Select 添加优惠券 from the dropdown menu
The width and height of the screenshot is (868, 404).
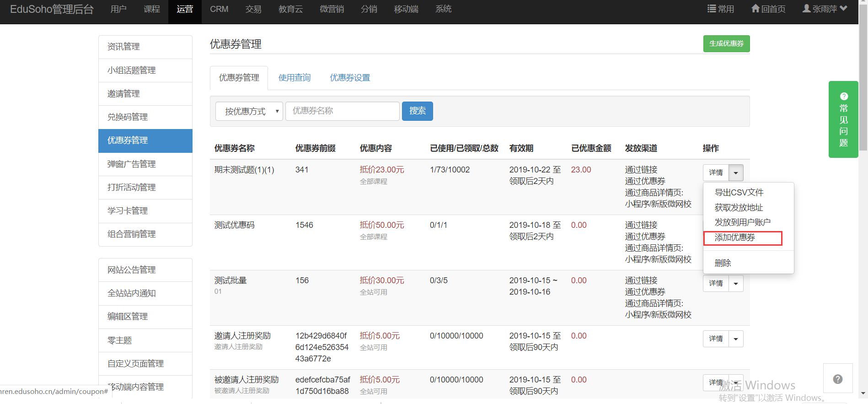click(735, 237)
